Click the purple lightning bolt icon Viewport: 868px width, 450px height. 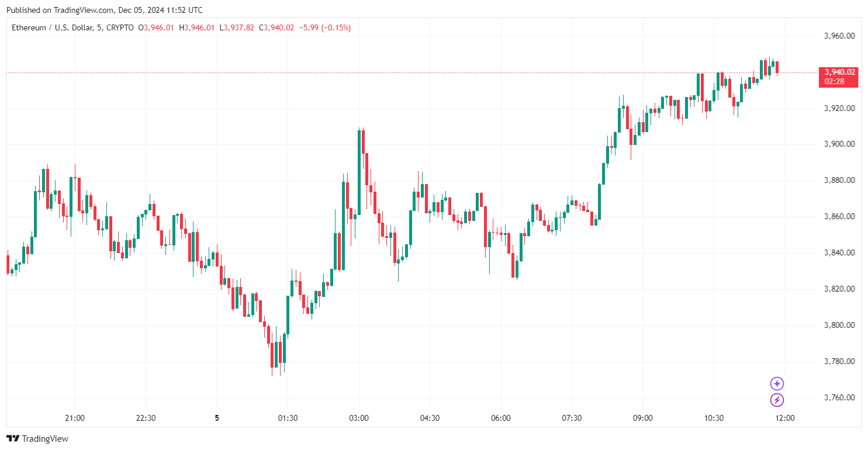click(777, 400)
